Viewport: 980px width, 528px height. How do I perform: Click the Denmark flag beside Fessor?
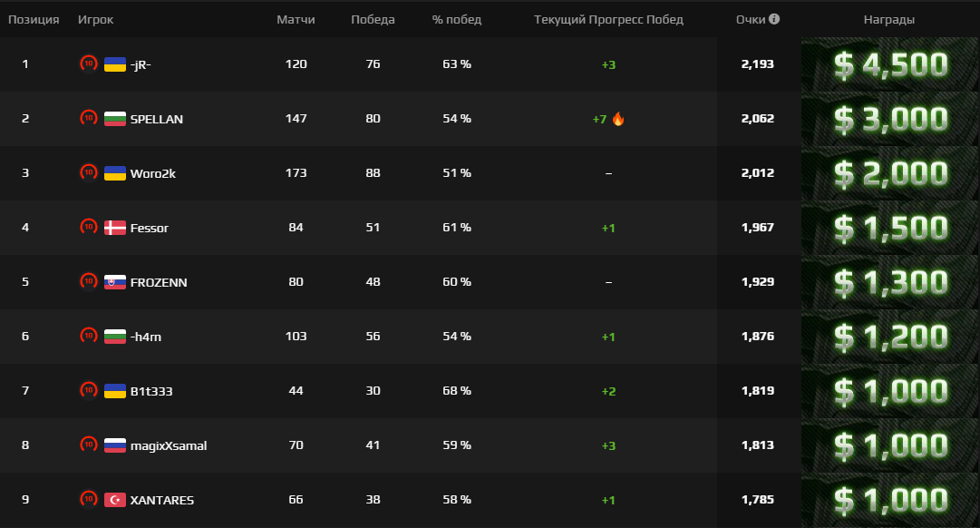[x=115, y=228]
